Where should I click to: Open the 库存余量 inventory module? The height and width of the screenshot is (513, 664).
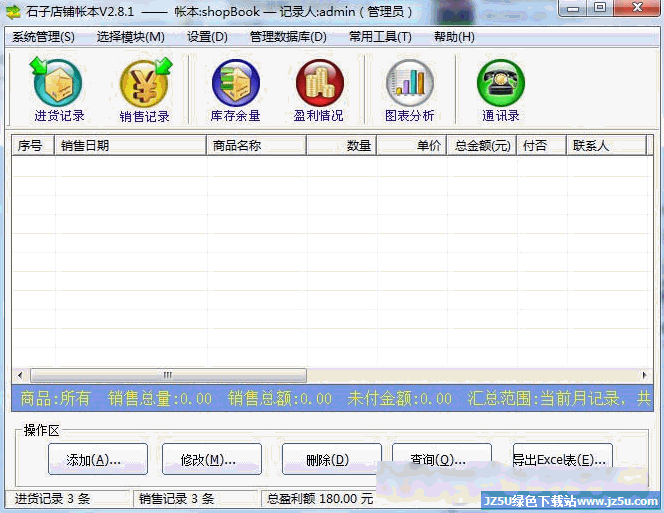click(235, 90)
